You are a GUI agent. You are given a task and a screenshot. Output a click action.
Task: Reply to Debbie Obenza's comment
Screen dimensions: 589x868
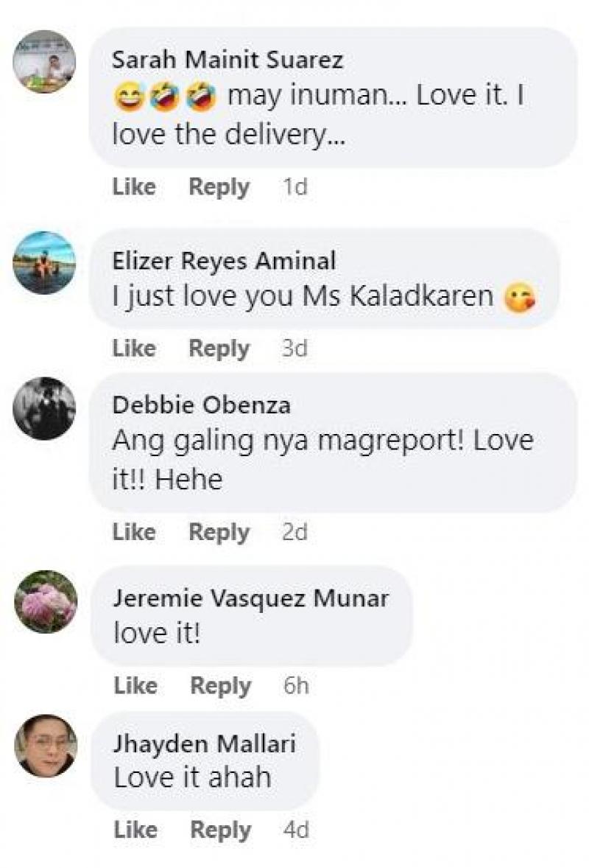pos(219,533)
